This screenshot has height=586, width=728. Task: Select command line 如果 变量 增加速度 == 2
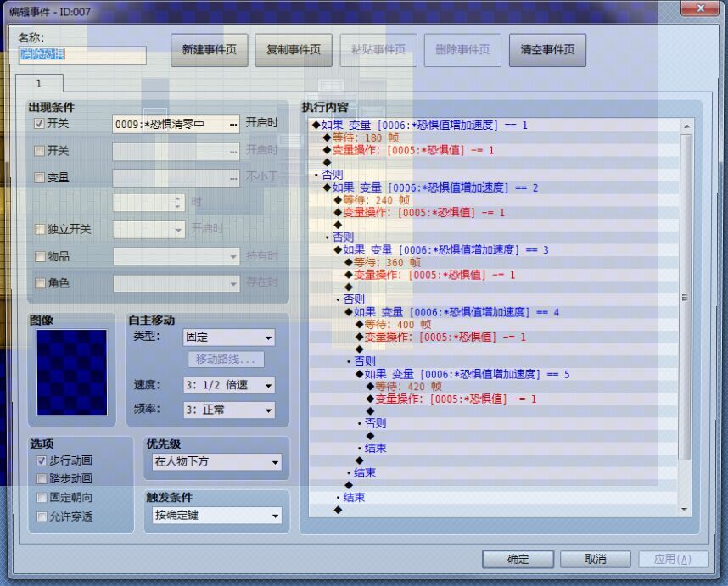[x=435, y=187]
